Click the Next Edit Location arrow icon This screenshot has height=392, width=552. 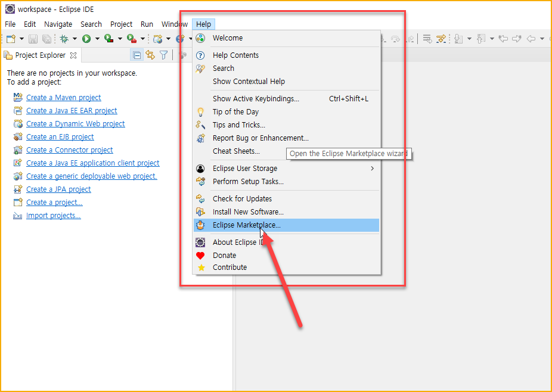point(517,39)
